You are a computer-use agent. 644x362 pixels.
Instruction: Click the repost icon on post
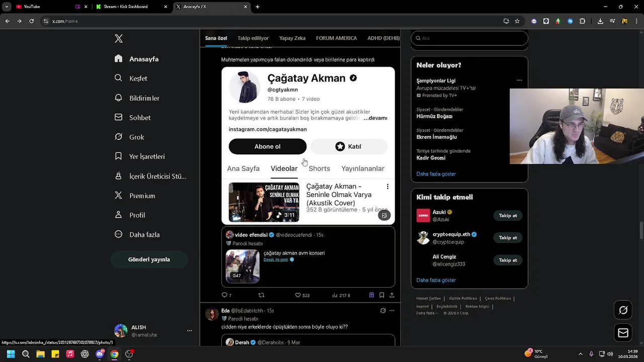coord(261,295)
